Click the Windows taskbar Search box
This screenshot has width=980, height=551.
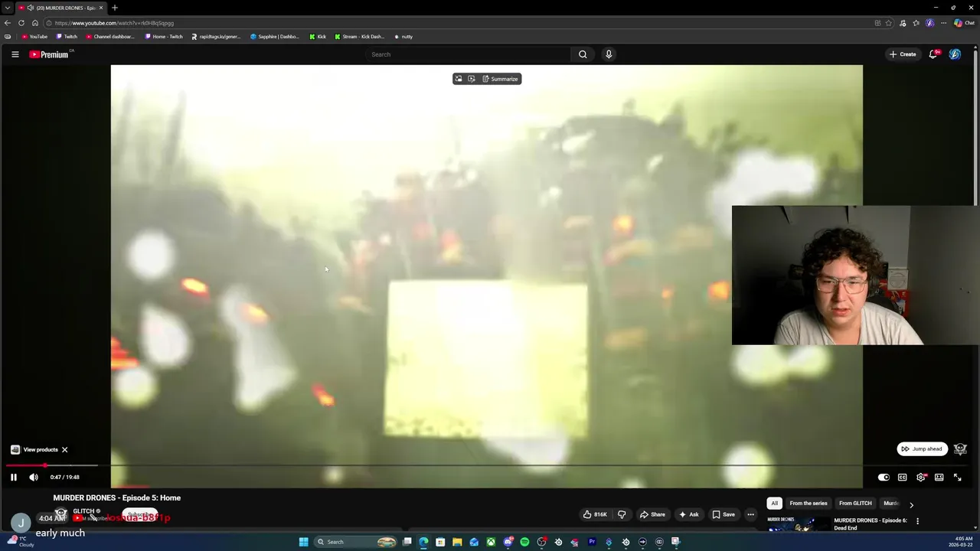point(357,542)
